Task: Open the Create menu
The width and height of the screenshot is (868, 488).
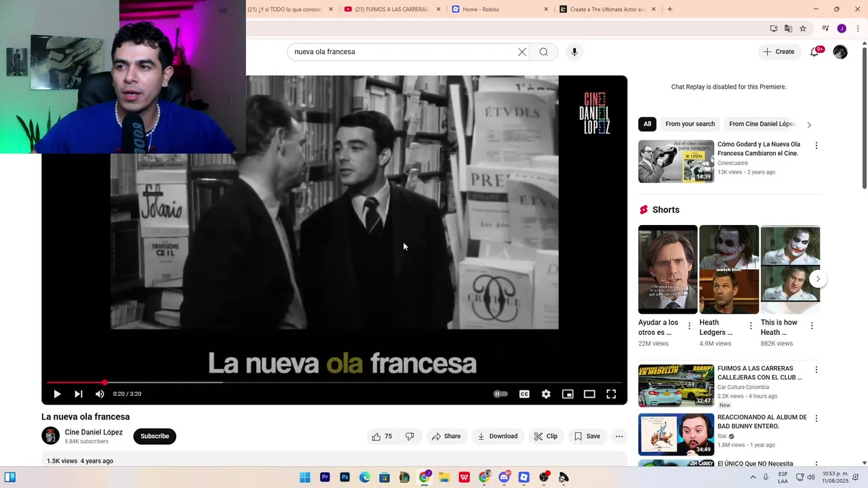Action: coord(778,52)
